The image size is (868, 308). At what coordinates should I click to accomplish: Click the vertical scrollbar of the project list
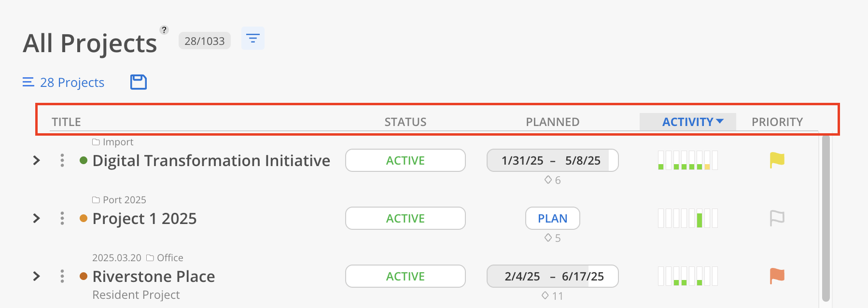[x=826, y=218]
